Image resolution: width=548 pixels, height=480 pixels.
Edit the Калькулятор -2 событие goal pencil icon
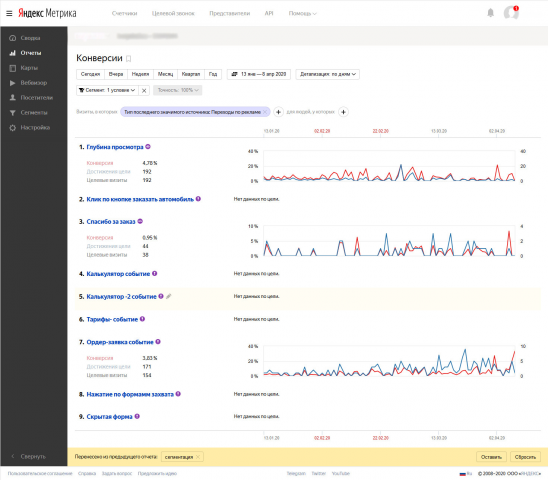pyautogui.click(x=168, y=296)
